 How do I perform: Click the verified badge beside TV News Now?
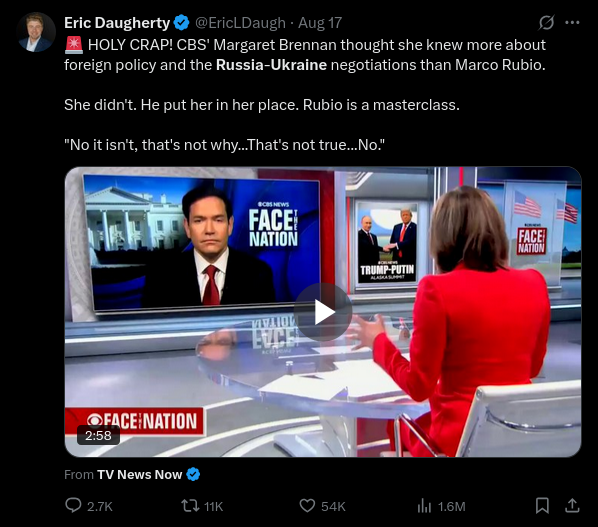point(193,474)
